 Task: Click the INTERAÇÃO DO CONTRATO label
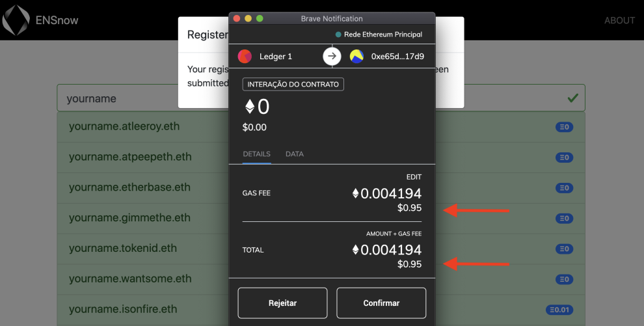(293, 84)
